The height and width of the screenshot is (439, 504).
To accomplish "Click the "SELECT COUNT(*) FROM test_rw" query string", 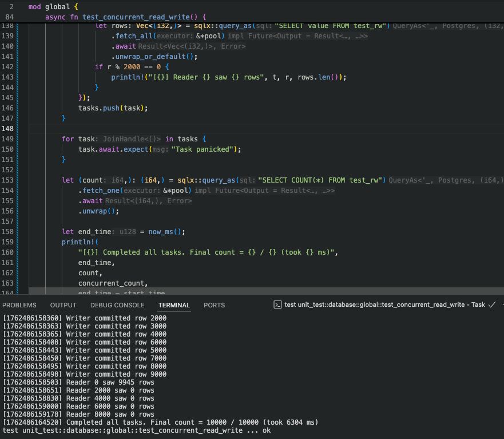I will 322,180.
